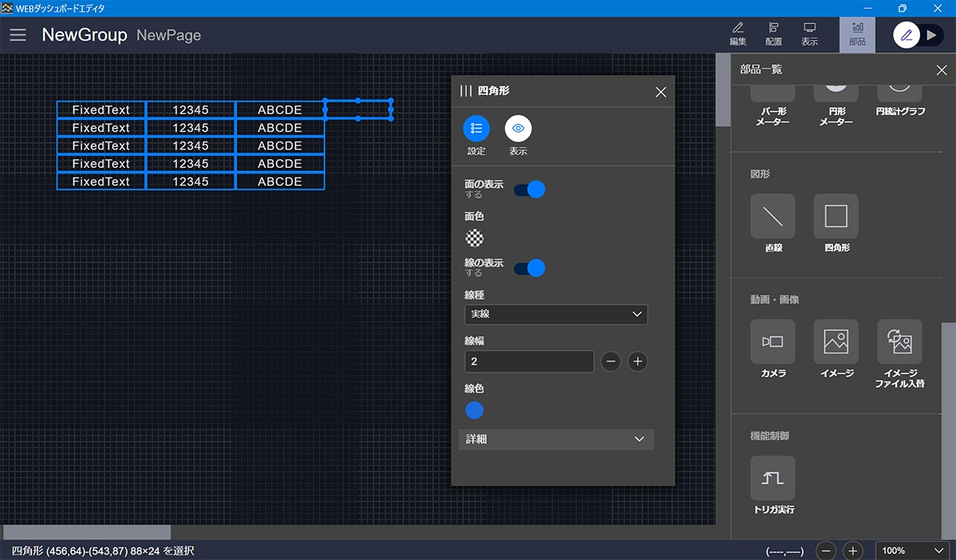Add a カメラ camera part
Viewport: 956px width, 560px height.
point(773,342)
